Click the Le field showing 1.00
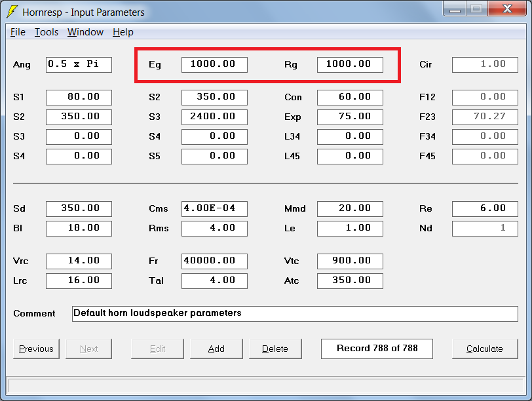The width and height of the screenshot is (532, 401). point(350,229)
